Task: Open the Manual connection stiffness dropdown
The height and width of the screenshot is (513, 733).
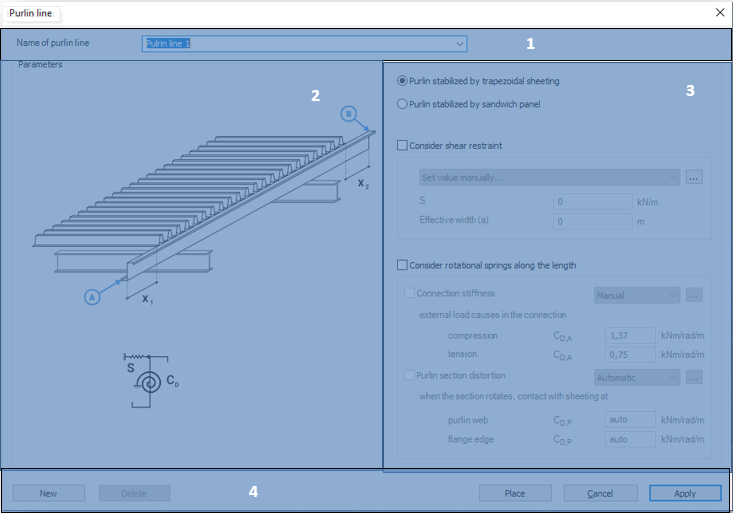Action: [637, 296]
